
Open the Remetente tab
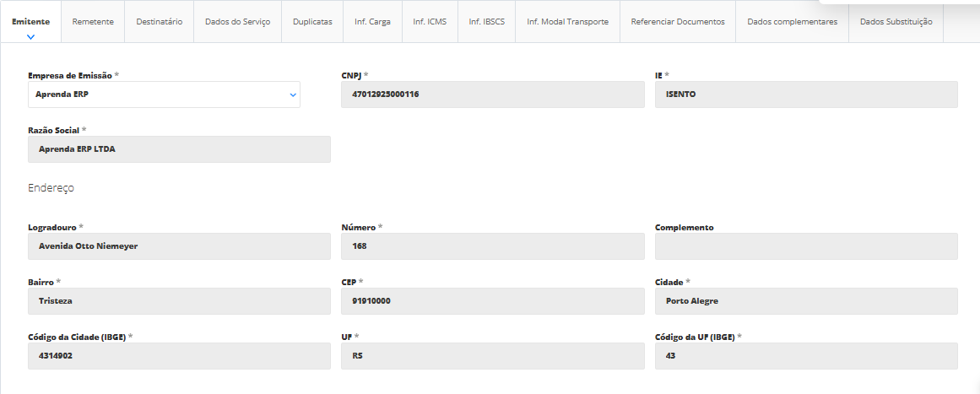coord(93,22)
